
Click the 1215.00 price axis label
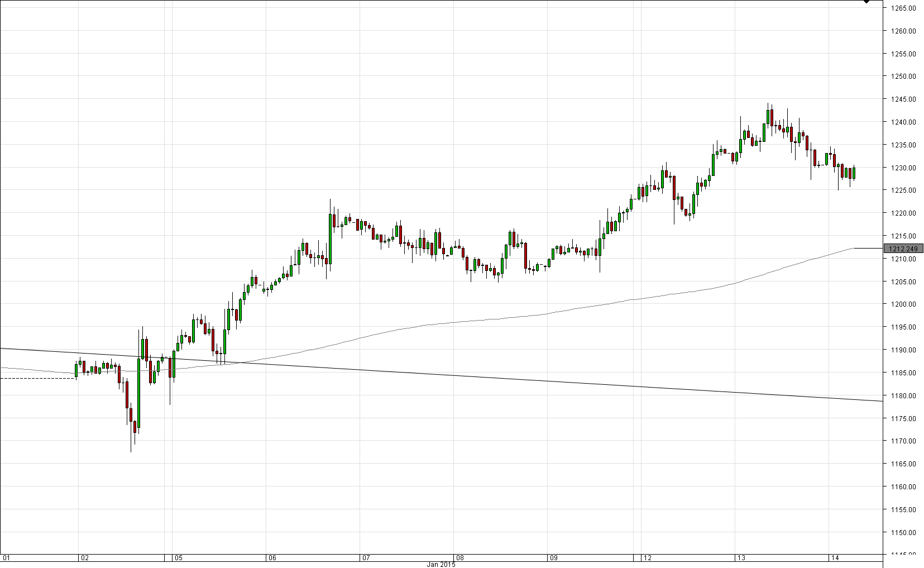903,236
